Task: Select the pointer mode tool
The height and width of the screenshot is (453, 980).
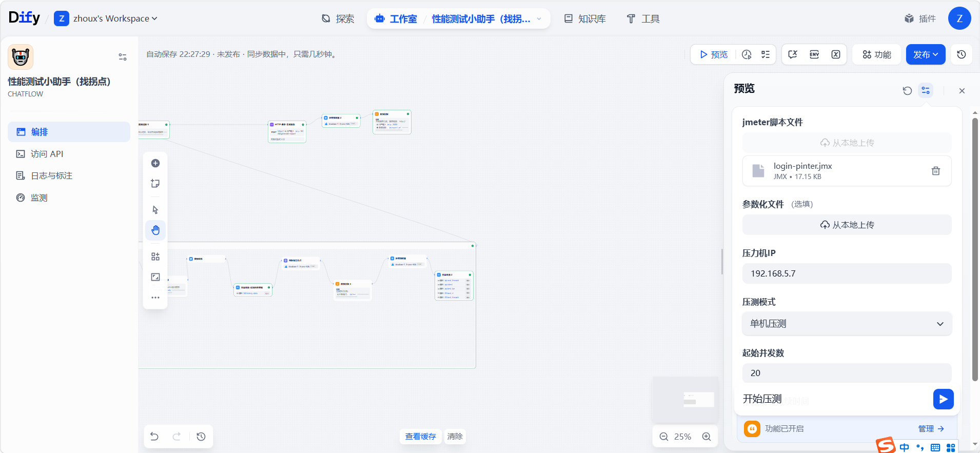Action: pyautogui.click(x=155, y=210)
